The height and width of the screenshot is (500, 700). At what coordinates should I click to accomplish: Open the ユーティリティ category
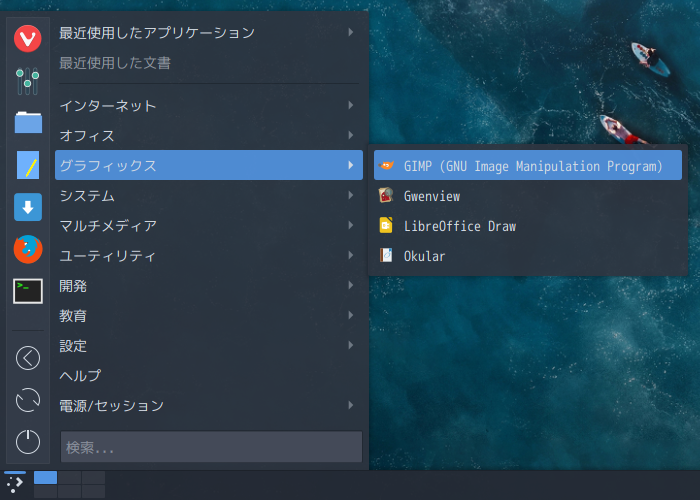[208, 255]
